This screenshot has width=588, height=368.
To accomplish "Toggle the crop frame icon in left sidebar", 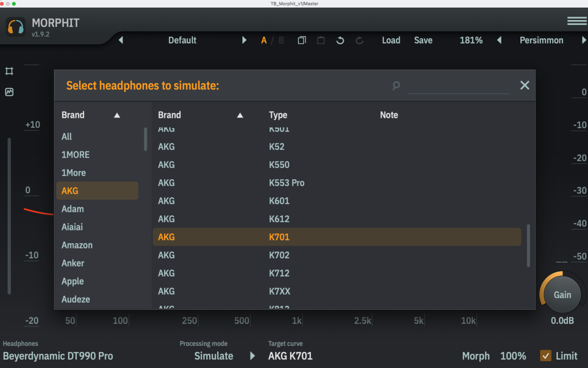I will click(x=9, y=71).
